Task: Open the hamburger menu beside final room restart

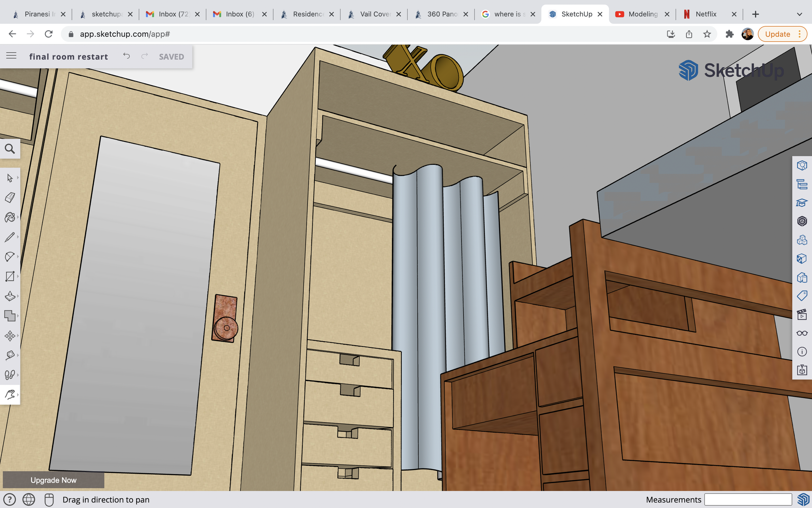Action: click(11, 56)
